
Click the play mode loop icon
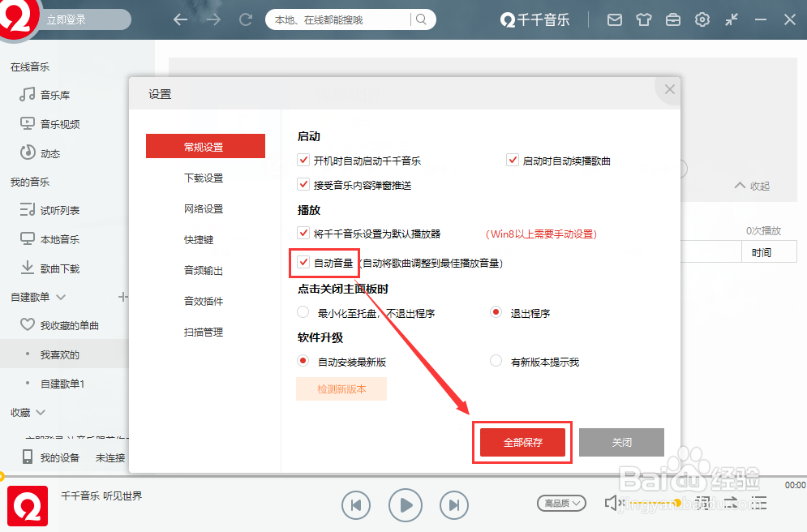[x=731, y=503]
